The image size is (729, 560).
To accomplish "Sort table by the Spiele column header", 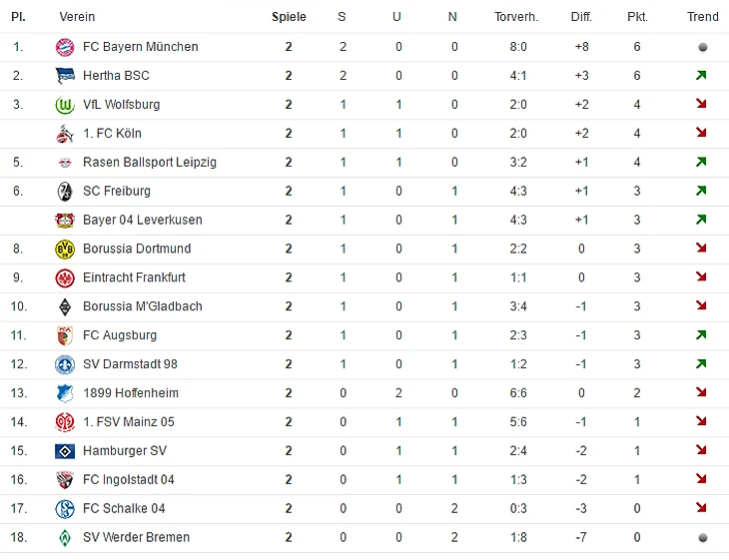I will point(289,17).
